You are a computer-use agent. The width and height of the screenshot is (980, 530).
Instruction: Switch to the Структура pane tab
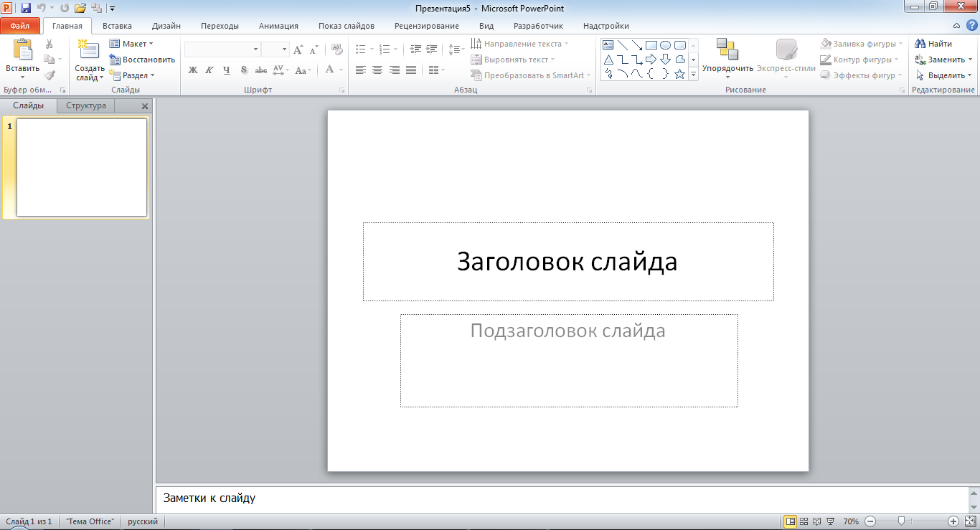86,105
